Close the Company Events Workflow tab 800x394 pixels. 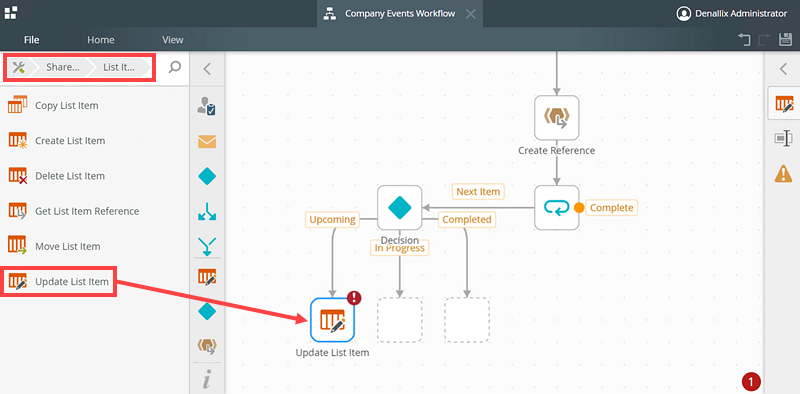pos(471,14)
